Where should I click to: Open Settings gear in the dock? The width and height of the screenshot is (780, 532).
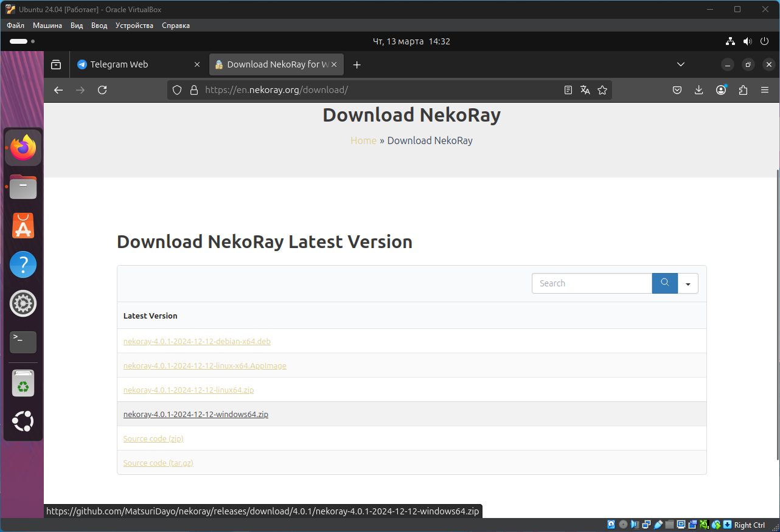[23, 303]
